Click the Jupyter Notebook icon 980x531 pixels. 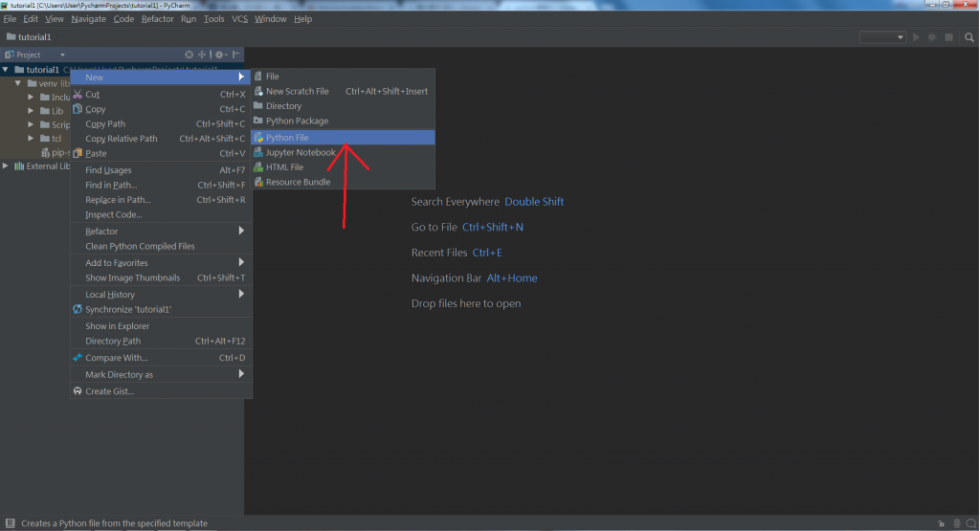(x=258, y=152)
